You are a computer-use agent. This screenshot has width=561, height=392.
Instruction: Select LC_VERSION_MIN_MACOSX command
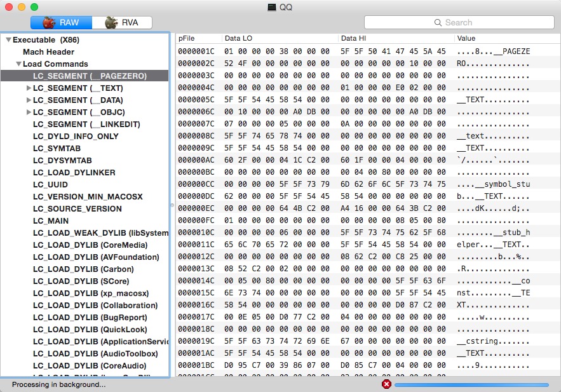(x=88, y=197)
